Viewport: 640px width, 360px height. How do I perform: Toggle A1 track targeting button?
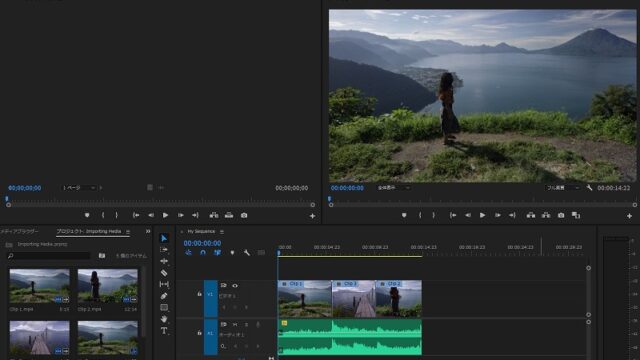click(211, 337)
